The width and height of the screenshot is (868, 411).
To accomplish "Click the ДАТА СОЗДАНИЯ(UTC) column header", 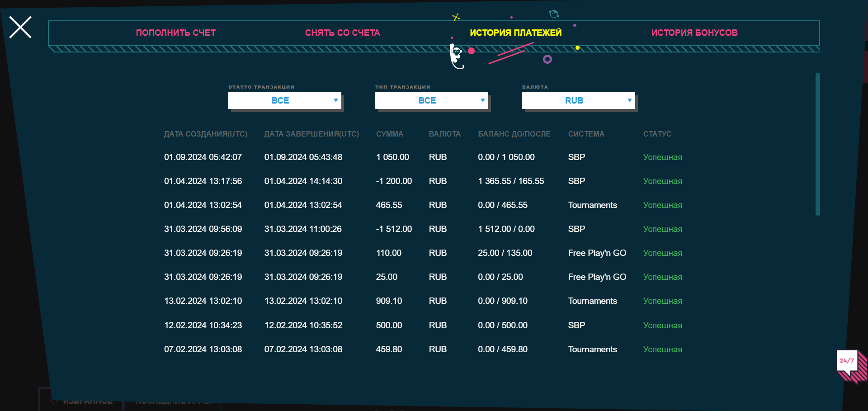I will (x=206, y=134).
